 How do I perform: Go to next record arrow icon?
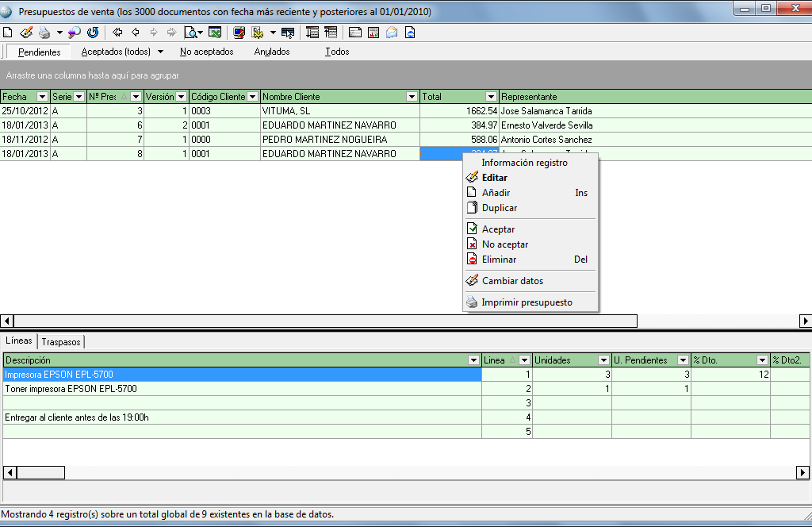pyautogui.click(x=154, y=33)
